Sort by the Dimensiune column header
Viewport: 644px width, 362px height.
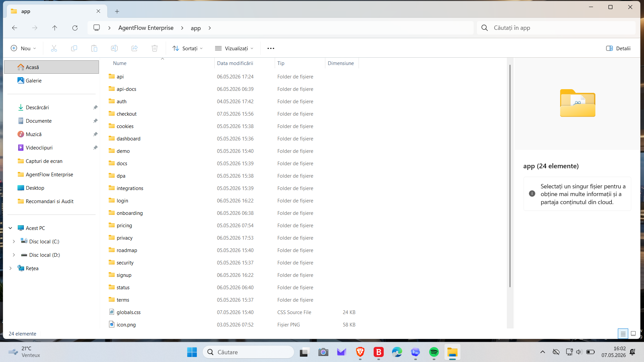342,63
